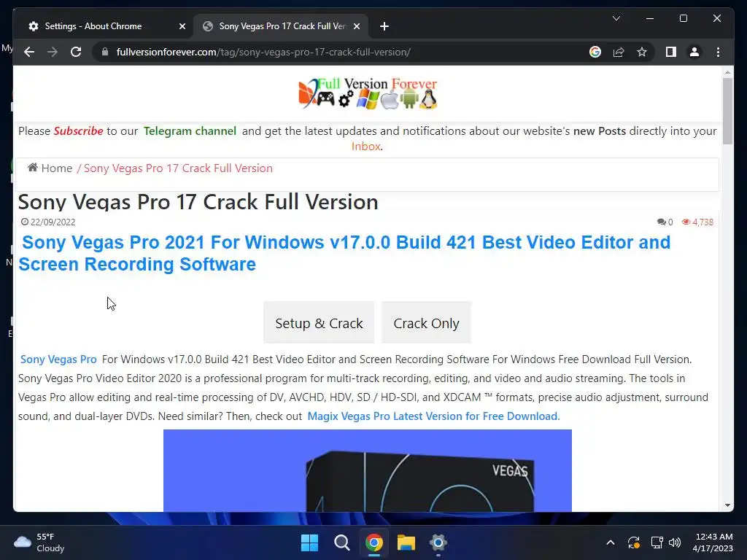This screenshot has width=747, height=560.
Task: Open the Sony Vegas Pro 2021 article headline
Action: coord(344,253)
